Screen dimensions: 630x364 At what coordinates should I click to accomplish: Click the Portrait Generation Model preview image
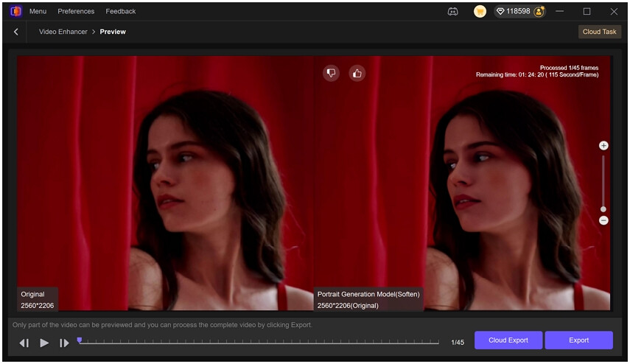point(462,183)
